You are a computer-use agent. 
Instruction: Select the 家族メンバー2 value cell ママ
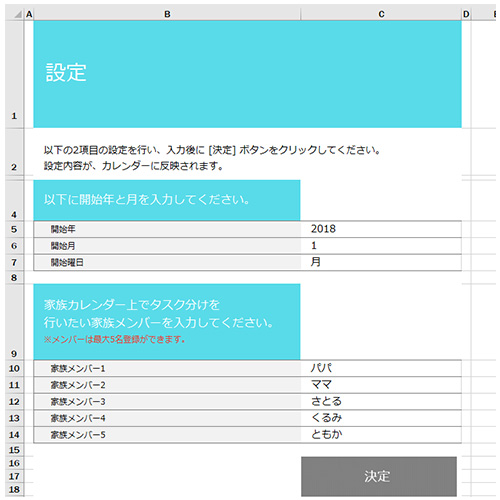381,385
